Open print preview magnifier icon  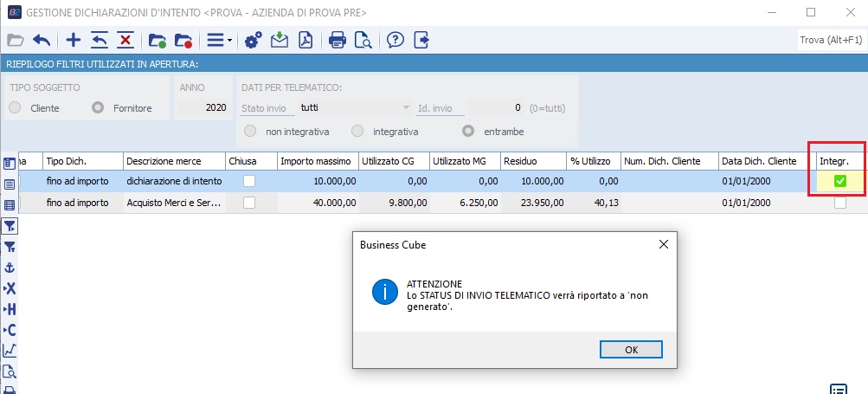click(363, 41)
